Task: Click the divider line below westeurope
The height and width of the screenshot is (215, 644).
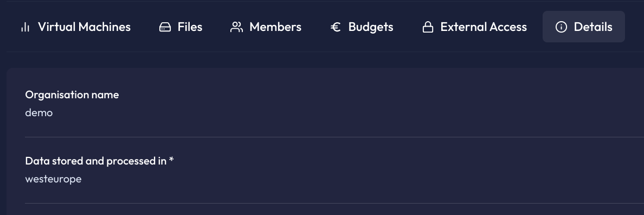Action: click(334, 203)
